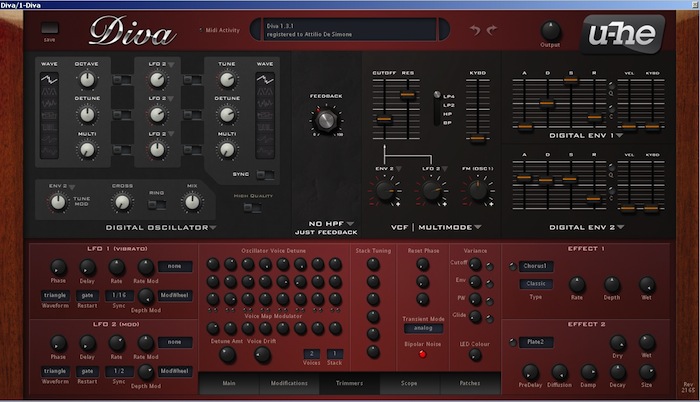This screenshot has width=700, height=402.
Task: Switch to the Scope tab
Action: tap(409, 383)
